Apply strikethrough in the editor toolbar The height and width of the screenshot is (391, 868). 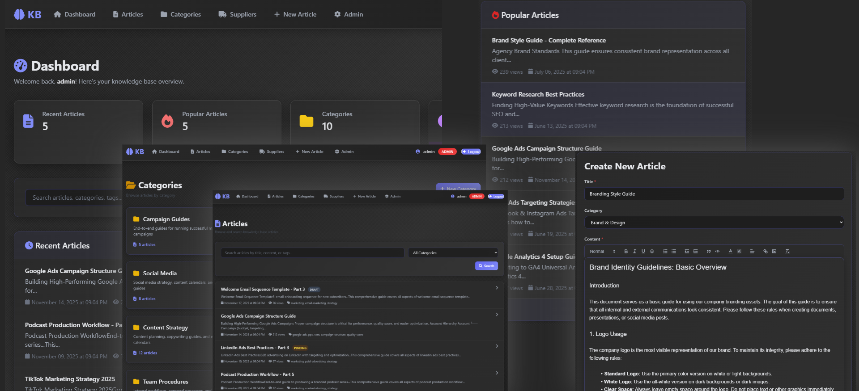click(652, 251)
